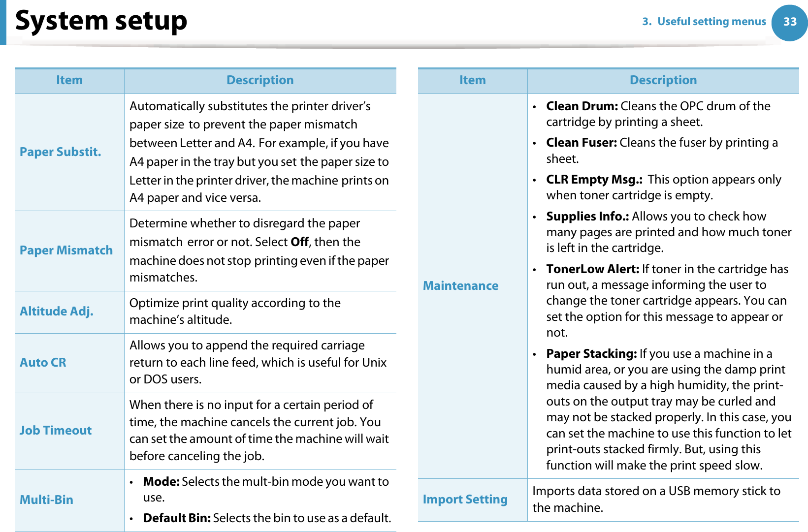This screenshot has width=808, height=532.
Task: Open the Useful setting menus chapter link
Action: 704,22
